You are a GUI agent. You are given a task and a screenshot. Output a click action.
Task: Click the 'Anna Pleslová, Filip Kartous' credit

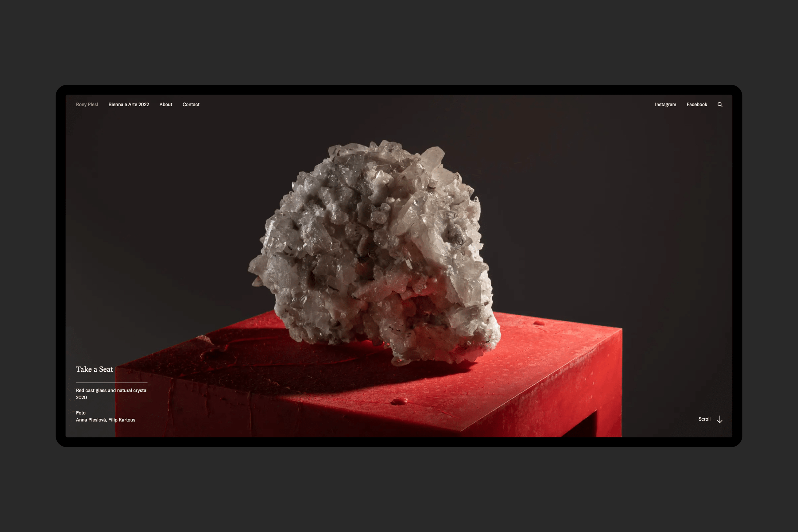tap(106, 420)
